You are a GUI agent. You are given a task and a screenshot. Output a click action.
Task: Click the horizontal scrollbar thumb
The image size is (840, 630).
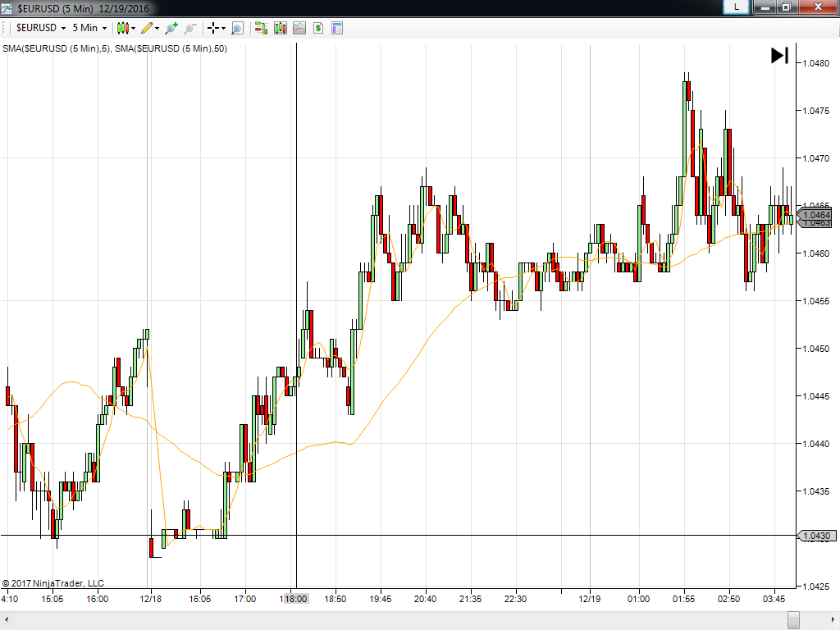(x=793, y=620)
